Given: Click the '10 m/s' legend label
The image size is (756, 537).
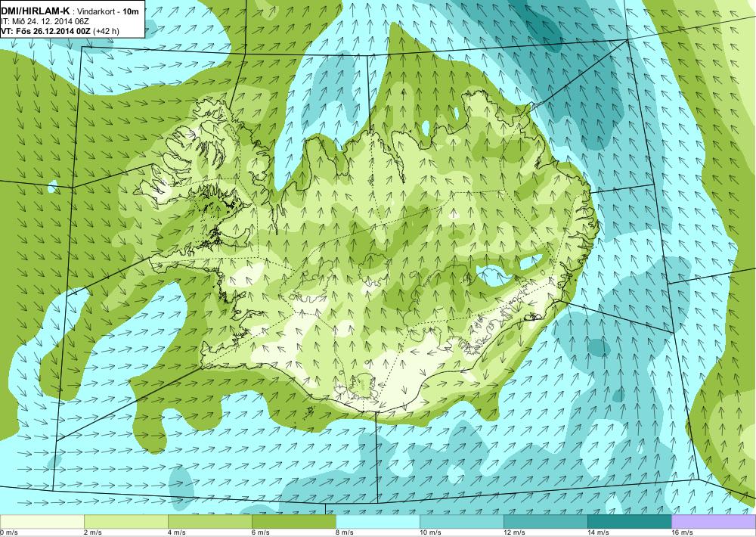Looking at the screenshot, I should [430, 532].
